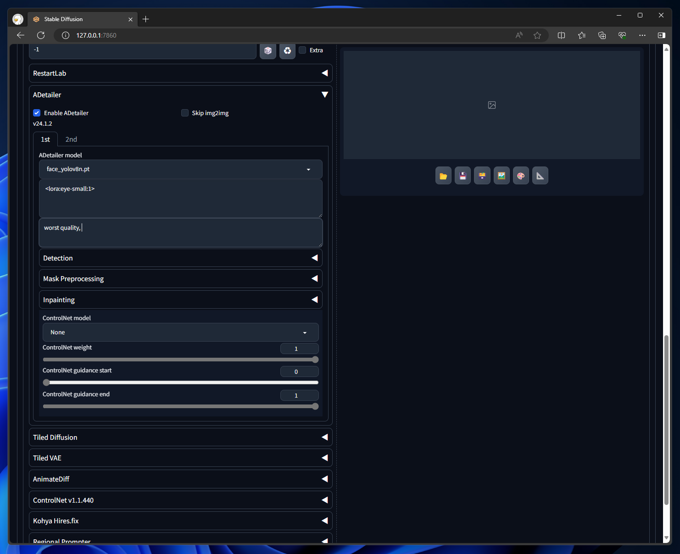View site information icon in address bar
The height and width of the screenshot is (554, 680).
pos(65,35)
